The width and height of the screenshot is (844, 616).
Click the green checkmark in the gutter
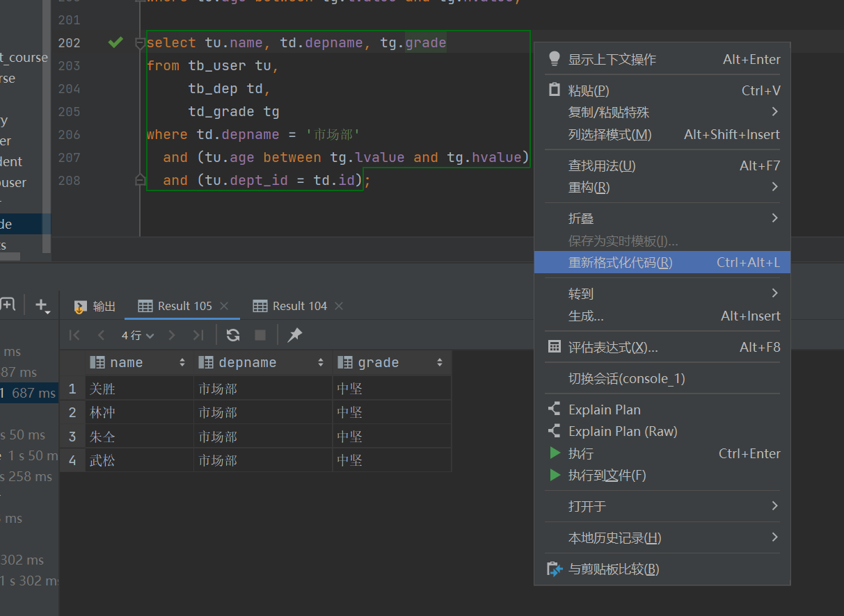[x=116, y=42]
